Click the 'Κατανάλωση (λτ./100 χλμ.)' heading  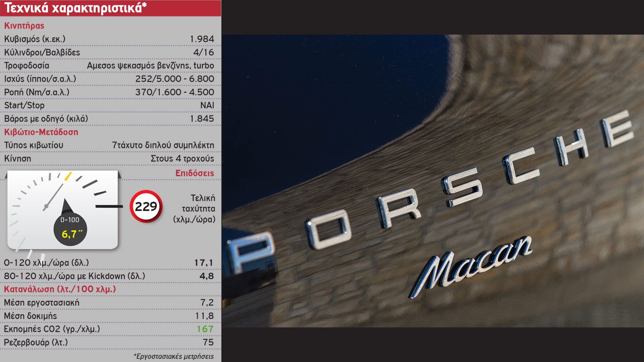60,289
